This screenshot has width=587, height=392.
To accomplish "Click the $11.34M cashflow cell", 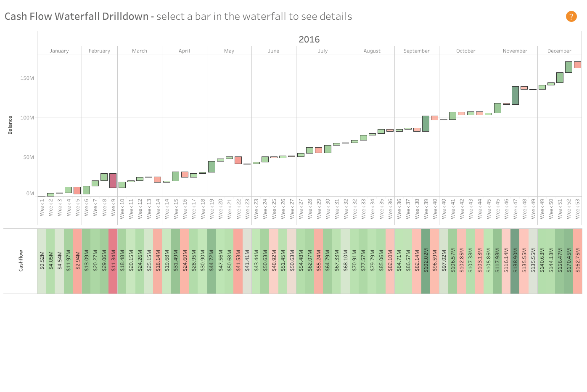I will tap(113, 261).
